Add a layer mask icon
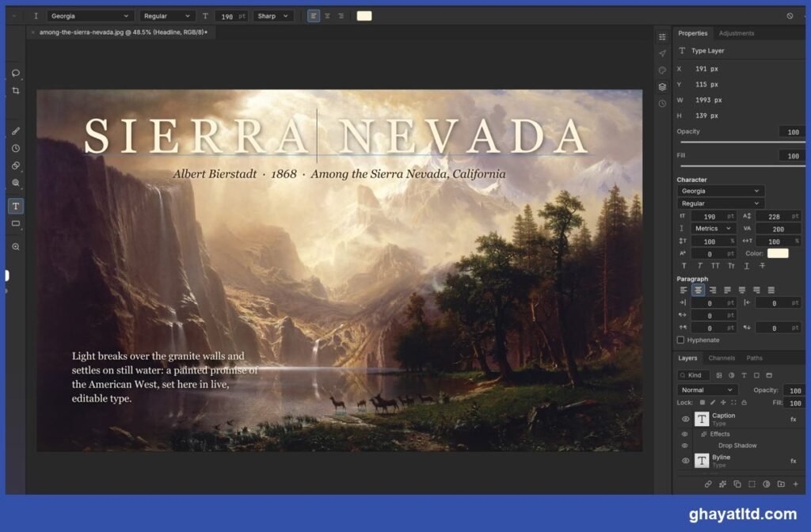 point(752,484)
